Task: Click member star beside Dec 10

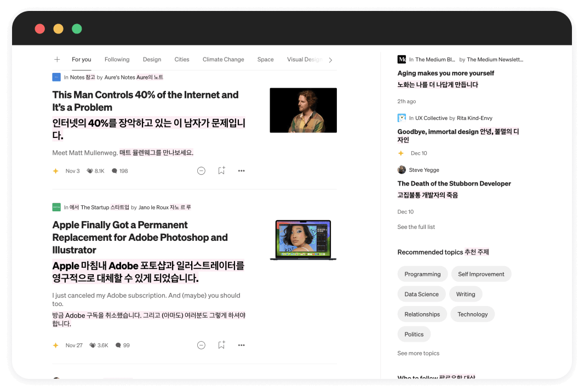Action: click(401, 153)
